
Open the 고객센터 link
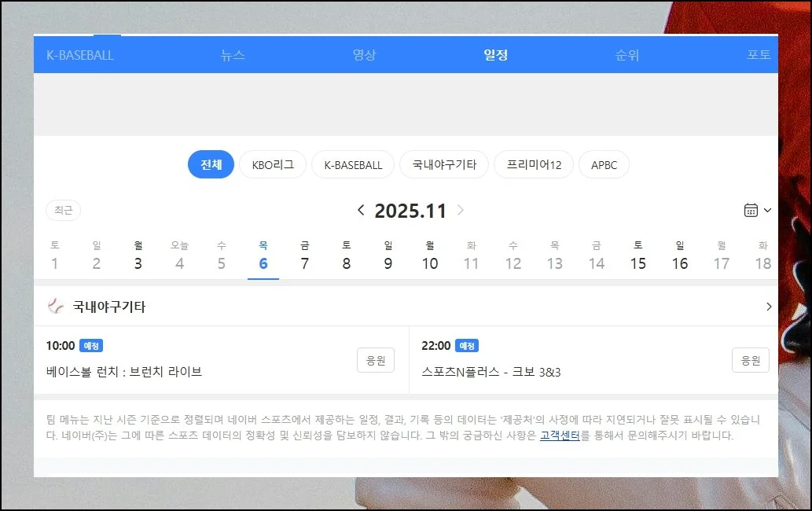coord(560,435)
